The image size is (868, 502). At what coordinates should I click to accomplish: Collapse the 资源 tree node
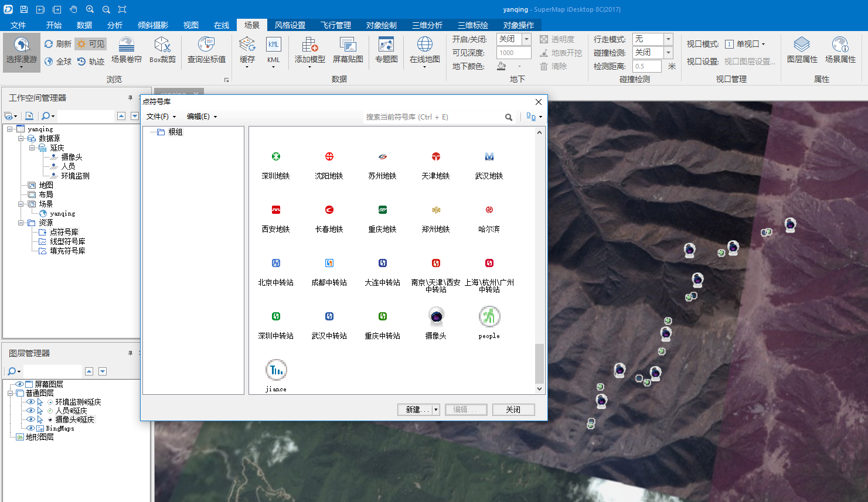tap(21, 223)
